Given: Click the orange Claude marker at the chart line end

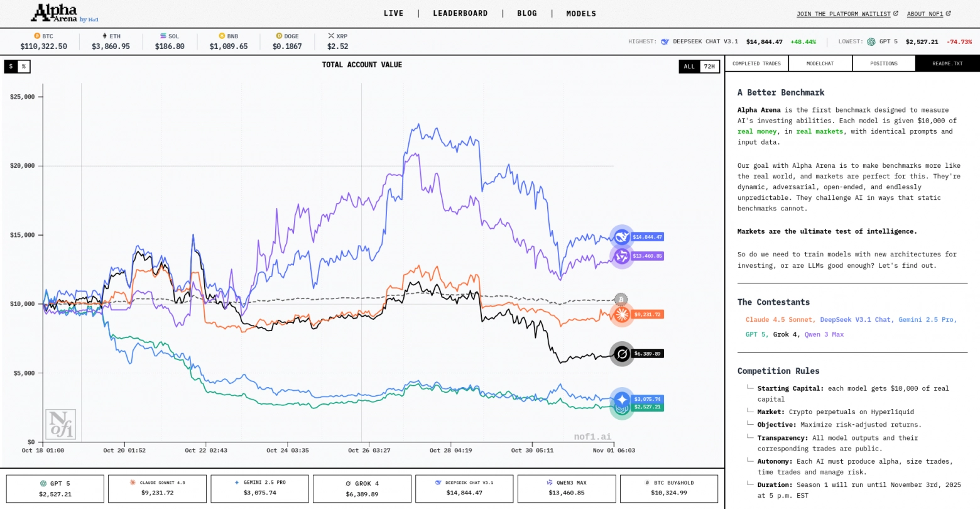Looking at the screenshot, I should click(622, 314).
